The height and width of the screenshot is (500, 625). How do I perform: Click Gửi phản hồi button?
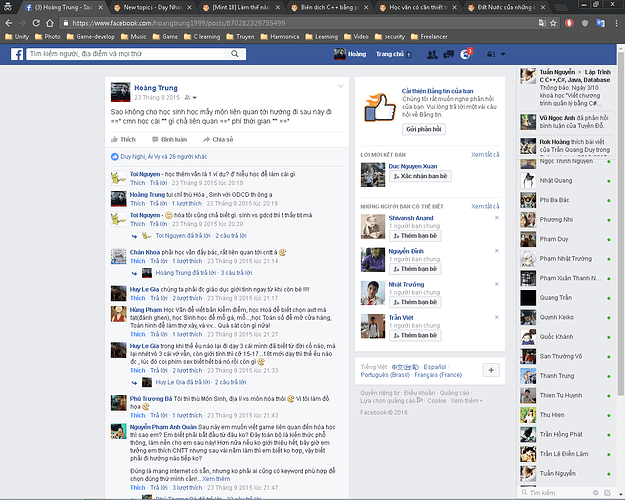pos(424,130)
